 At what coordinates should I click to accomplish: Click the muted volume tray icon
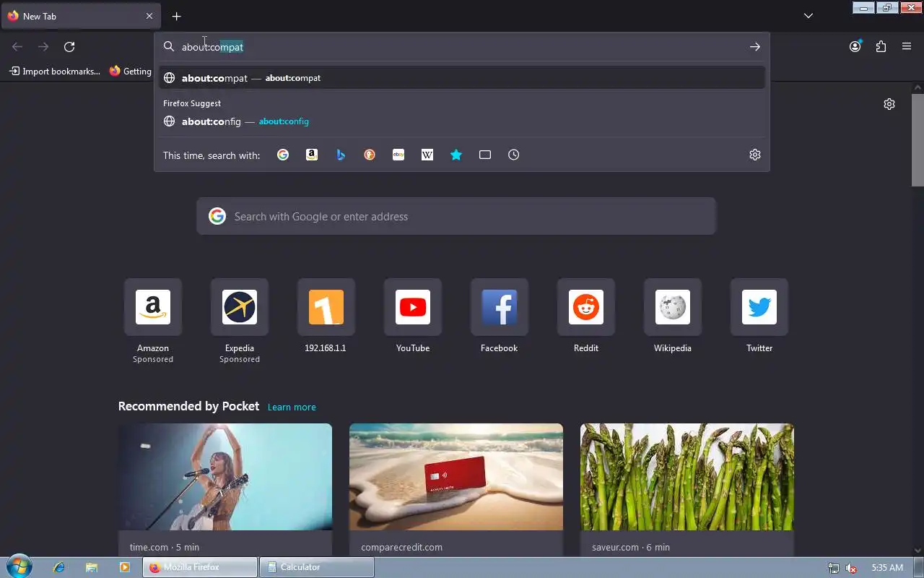point(852,568)
